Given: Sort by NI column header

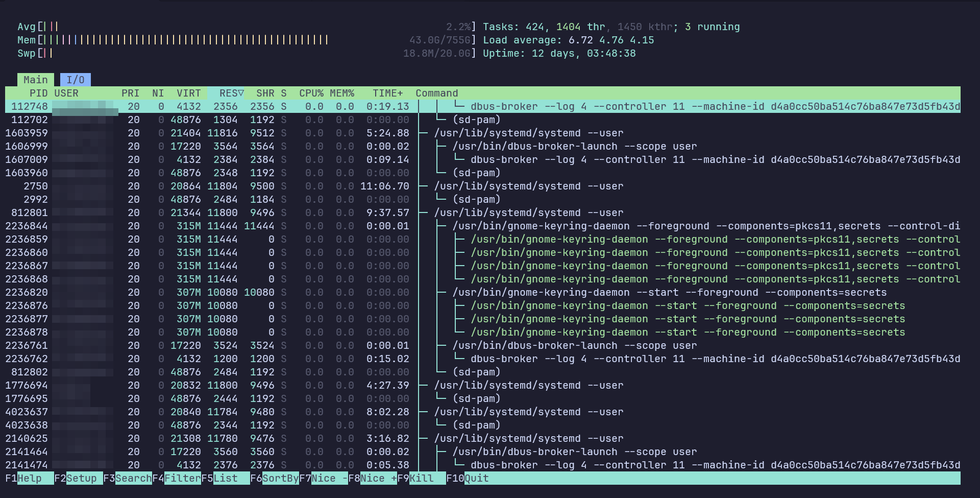Looking at the screenshot, I should click(158, 93).
